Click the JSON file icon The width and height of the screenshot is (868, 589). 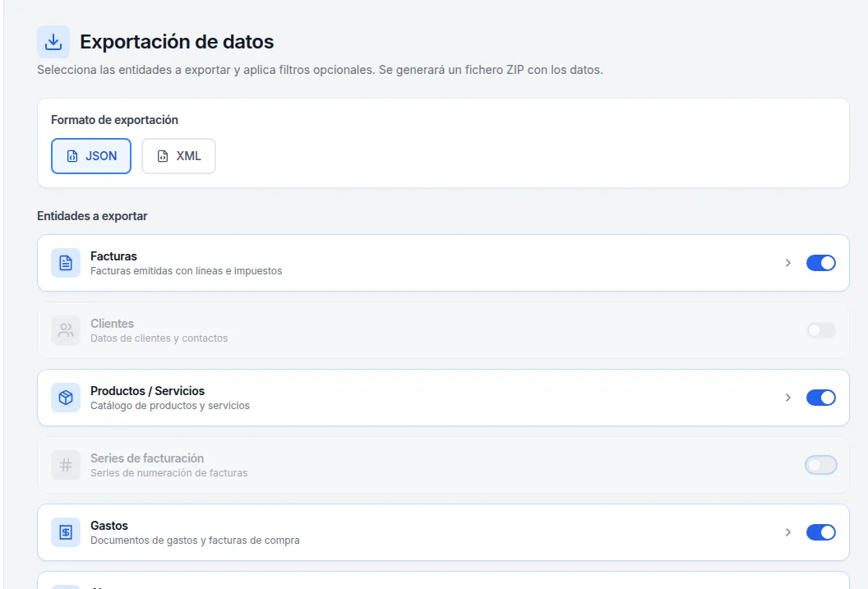[72, 155]
